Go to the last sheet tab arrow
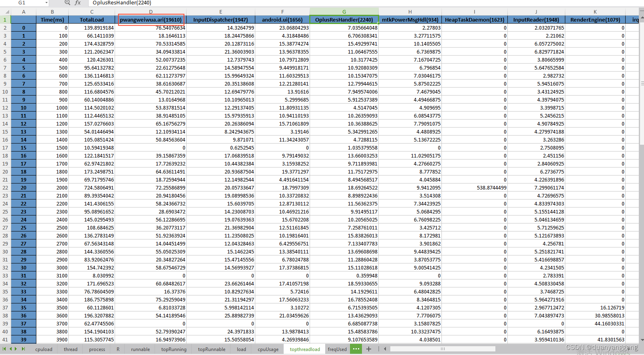Screen dimensions: 644x355 [23, 349]
